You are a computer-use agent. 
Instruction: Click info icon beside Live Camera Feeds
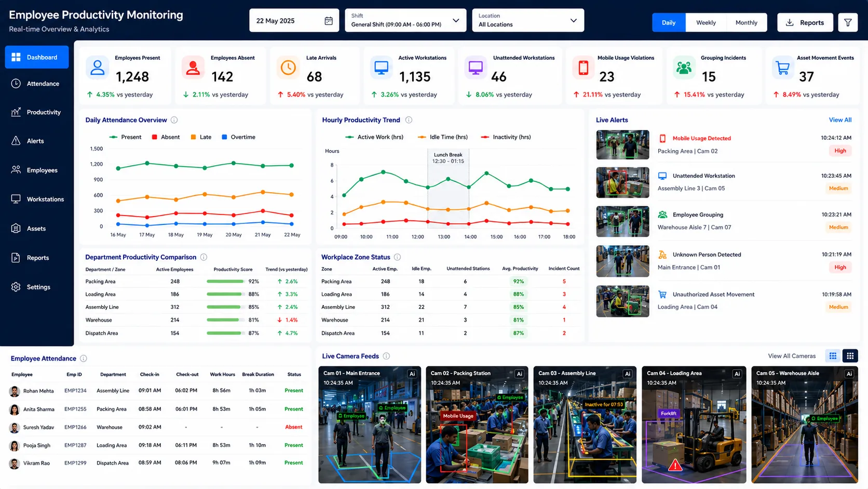pyautogui.click(x=386, y=356)
